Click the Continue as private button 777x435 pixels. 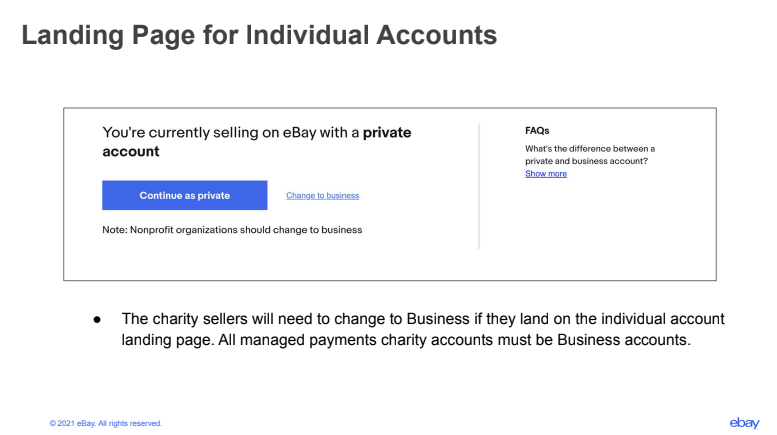tap(184, 195)
